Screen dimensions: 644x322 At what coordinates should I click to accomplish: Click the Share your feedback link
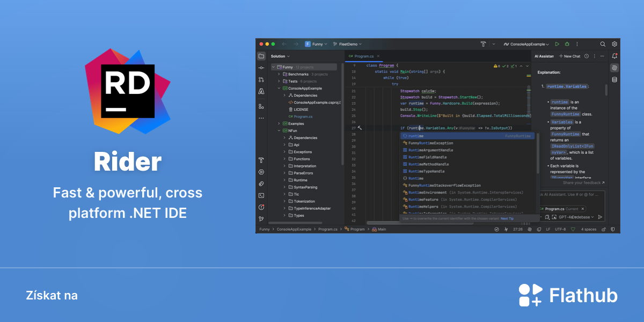pos(583,182)
